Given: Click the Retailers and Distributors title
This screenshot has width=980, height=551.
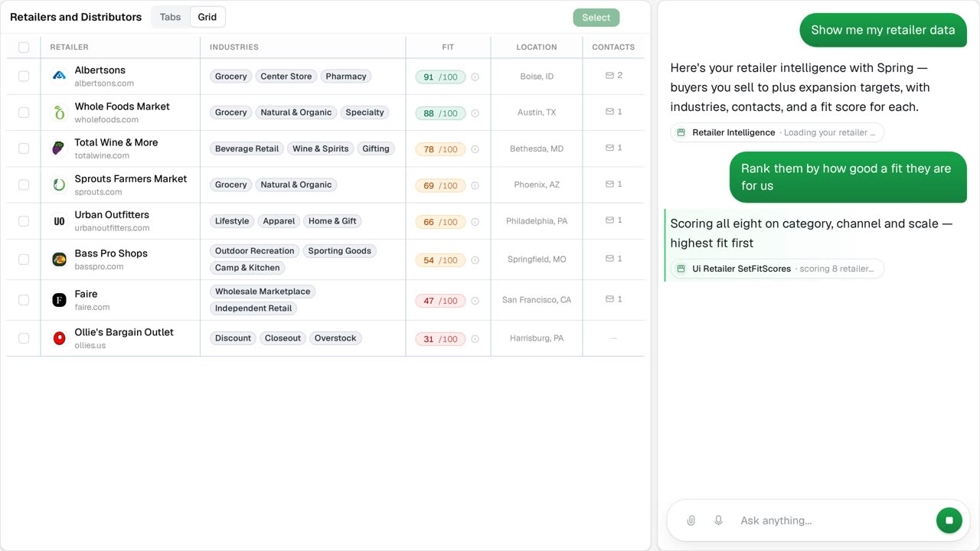Looking at the screenshot, I should point(76,17).
